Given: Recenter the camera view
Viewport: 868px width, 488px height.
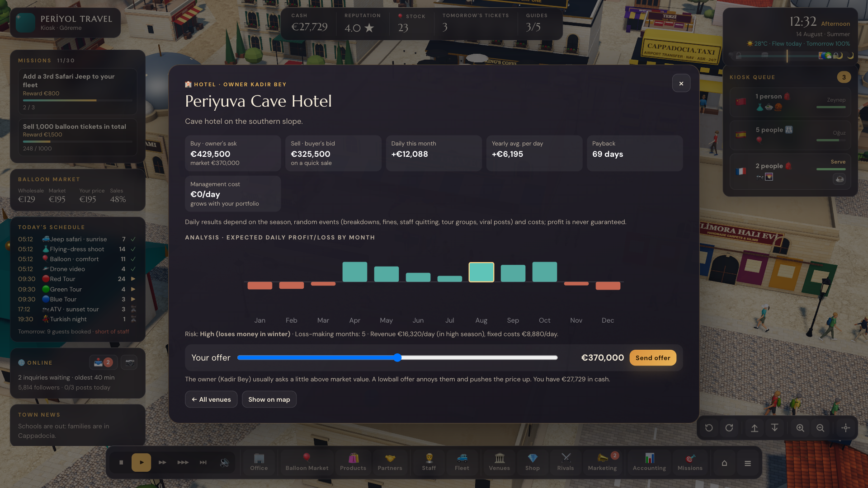Looking at the screenshot, I should [x=846, y=427].
